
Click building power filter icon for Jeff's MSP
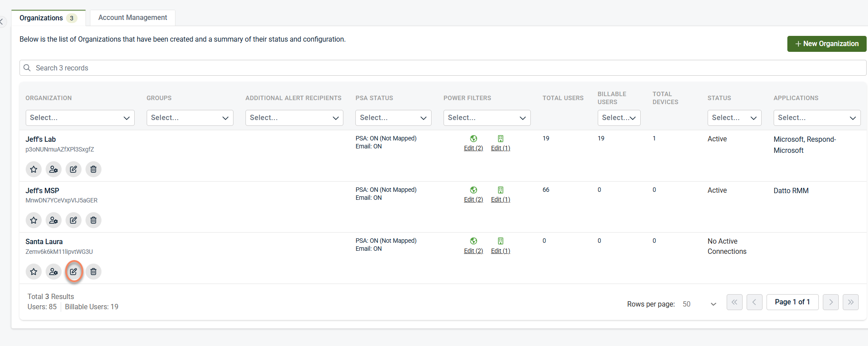tap(500, 190)
